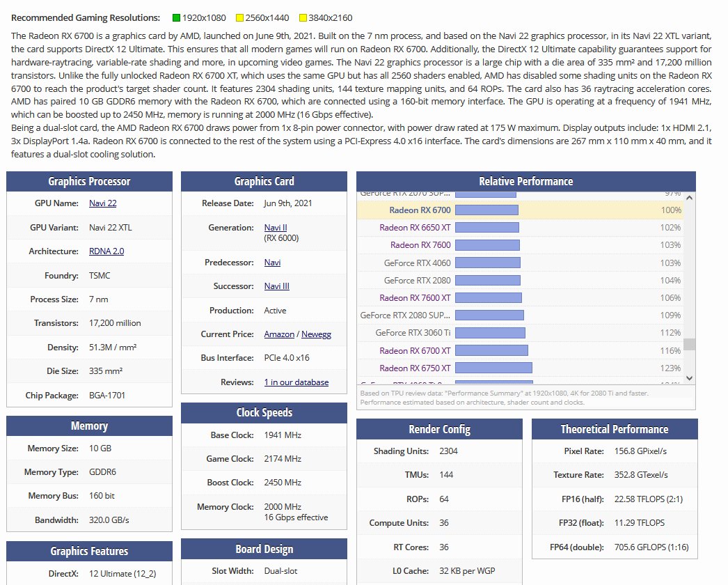Image resolution: width=728 pixels, height=585 pixels.
Task: Click the green 1920x1080 resolution swatch
Action: [x=176, y=17]
